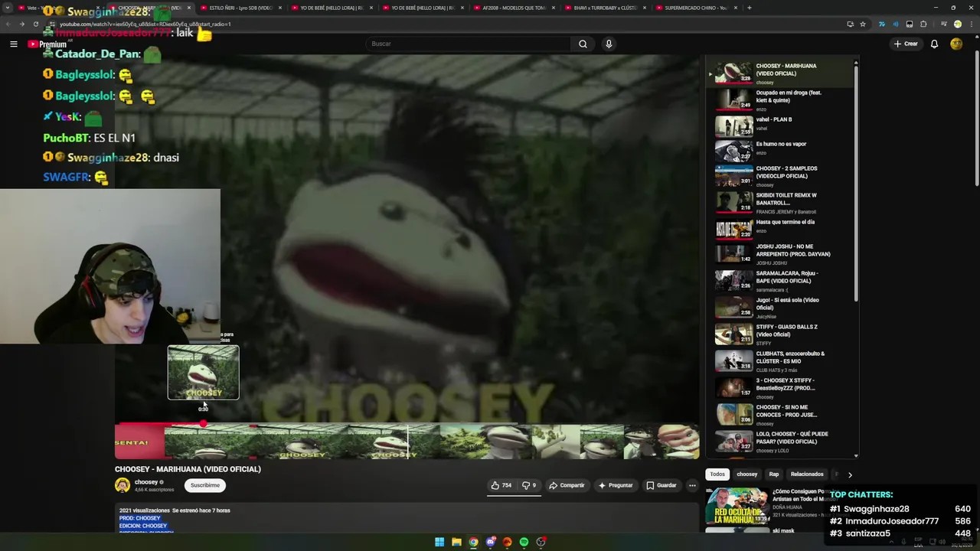Viewport: 980px width, 551px height.
Task: Play 'CHOOSEY - 2 SAMPLEOS' playlist item
Action: pyautogui.click(x=779, y=176)
